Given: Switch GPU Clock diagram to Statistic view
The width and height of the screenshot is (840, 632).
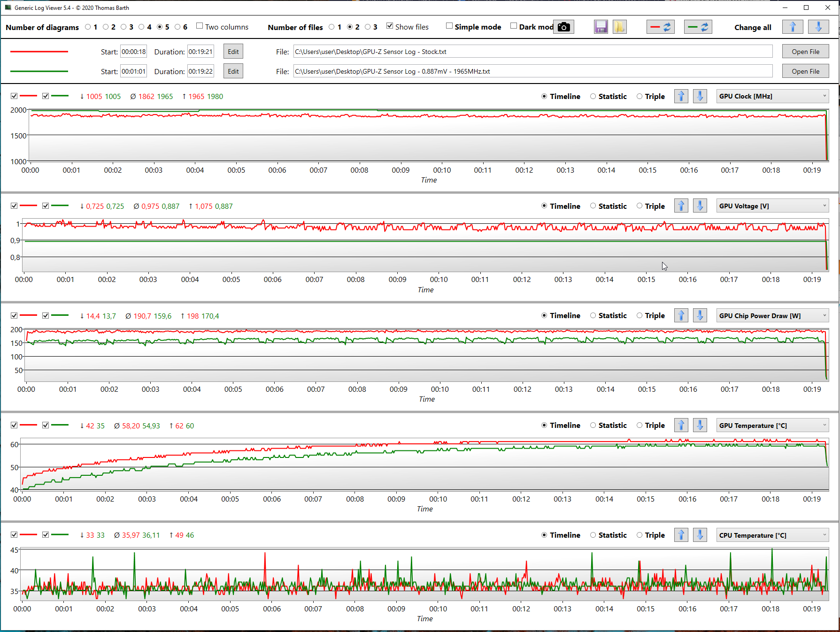Looking at the screenshot, I should [x=593, y=96].
